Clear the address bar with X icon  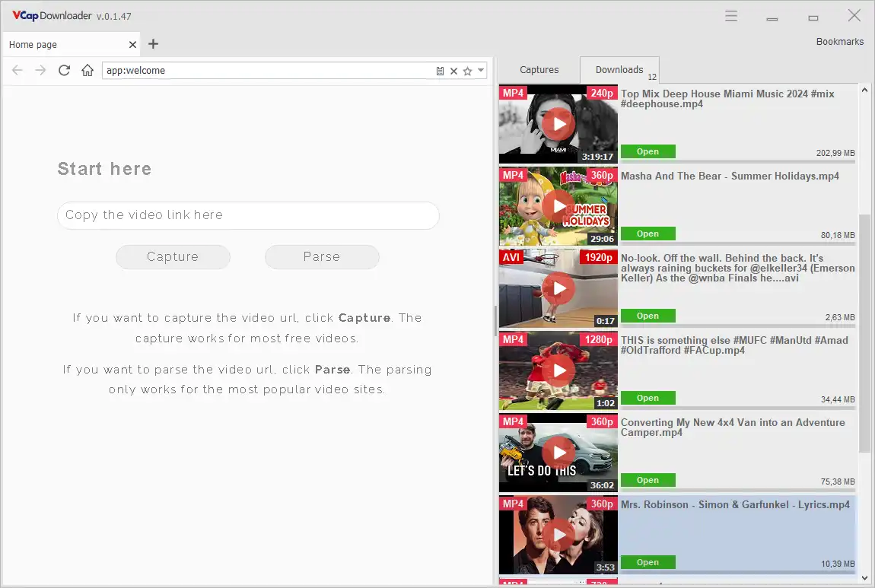coord(453,71)
